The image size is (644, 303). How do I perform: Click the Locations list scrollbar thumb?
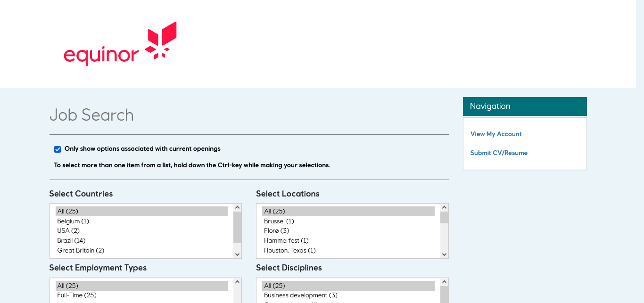(444, 218)
